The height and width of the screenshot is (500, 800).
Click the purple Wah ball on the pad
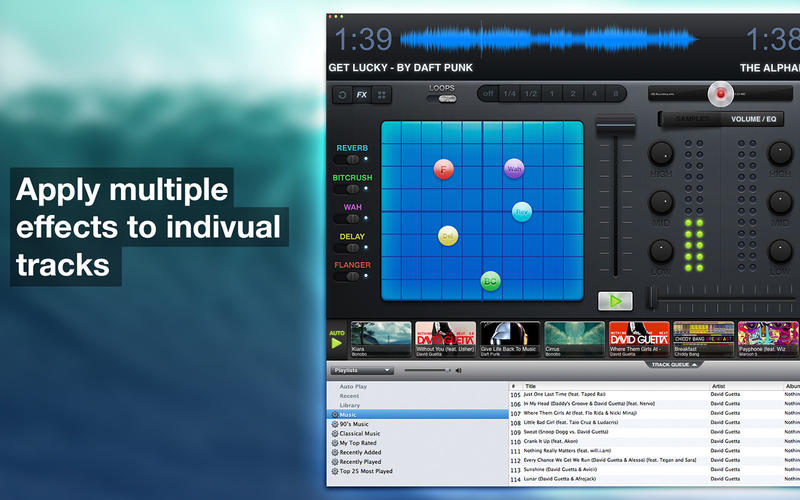coord(514,169)
